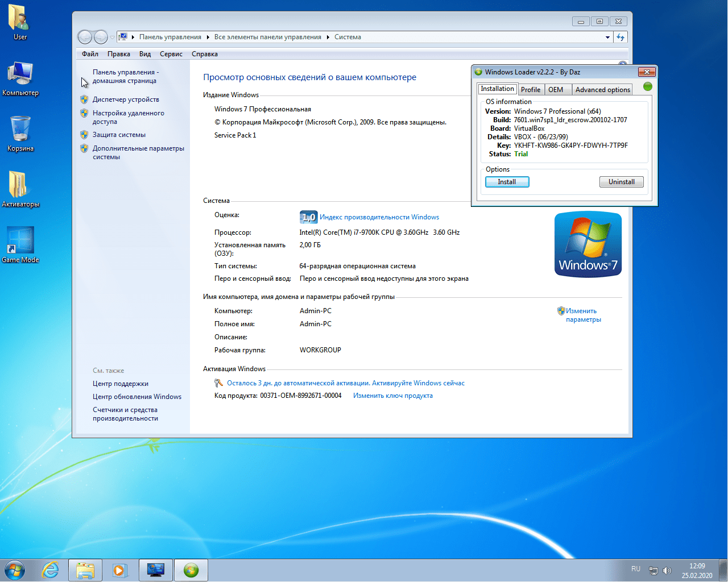Viewport: 728px width, 582px height.
Task: Click the activate Windows now link
Action: (418, 383)
